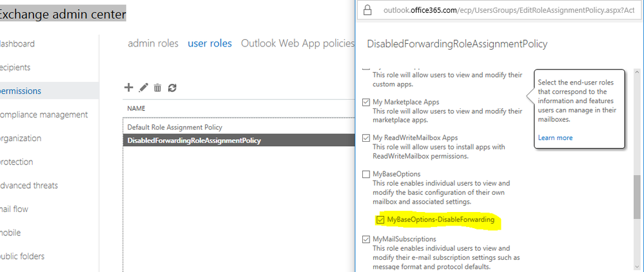644x272 pixels.
Task: Go to mobile in the left navigation
Action: coord(11,233)
